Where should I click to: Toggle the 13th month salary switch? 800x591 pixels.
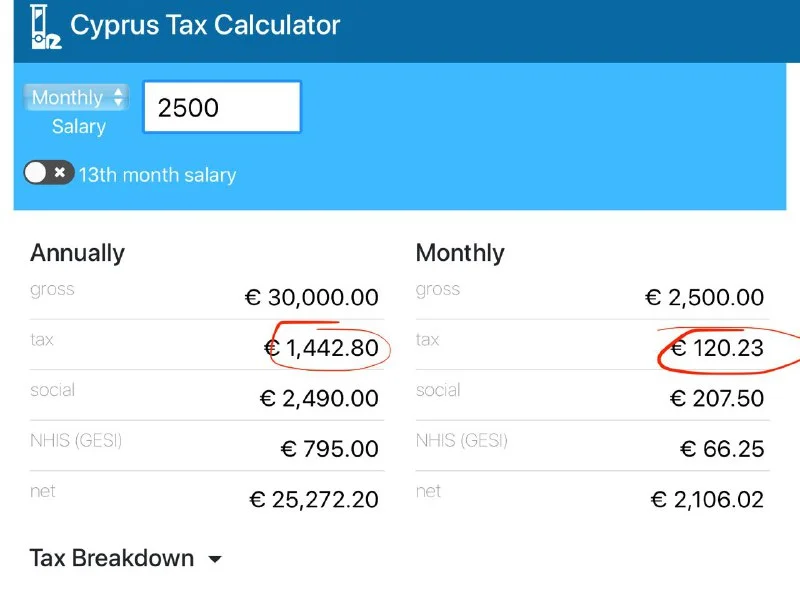click(49, 173)
